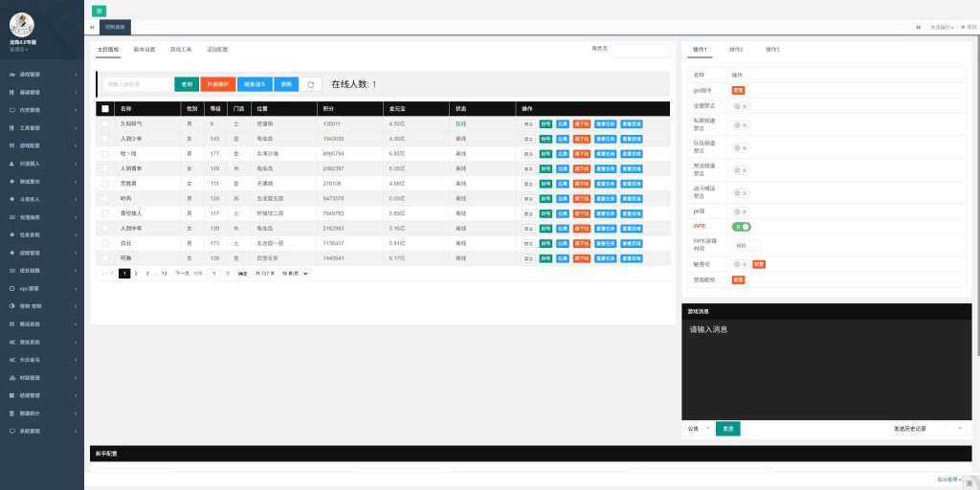Click the 游戏管理 gamepad icon in sidebar

[x=11, y=74]
